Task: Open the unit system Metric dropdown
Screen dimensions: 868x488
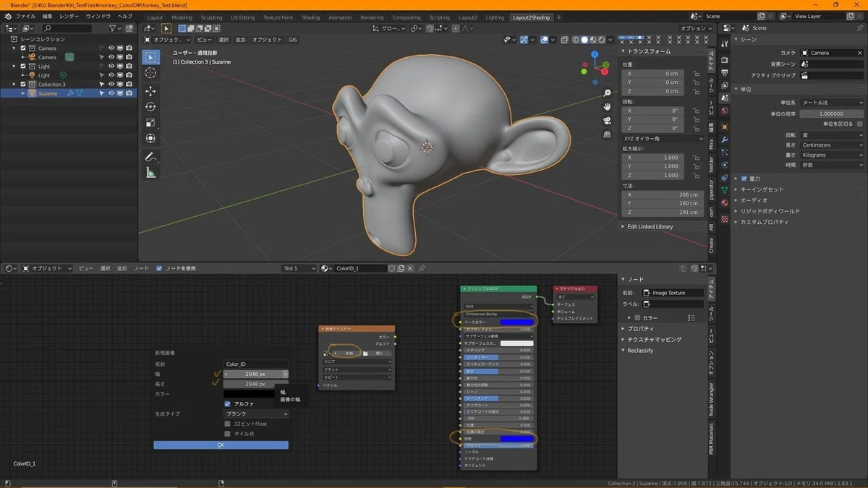Action: point(832,103)
